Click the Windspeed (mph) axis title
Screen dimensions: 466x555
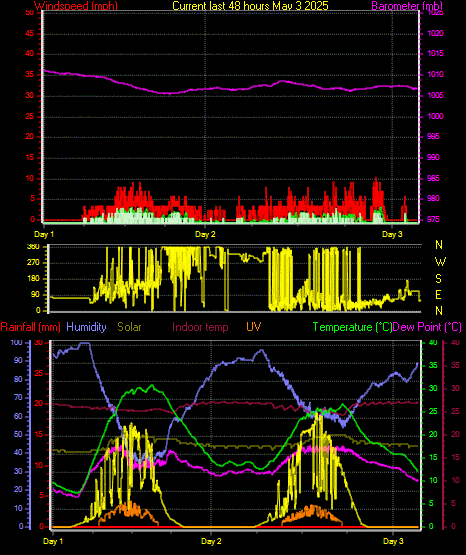76,5
